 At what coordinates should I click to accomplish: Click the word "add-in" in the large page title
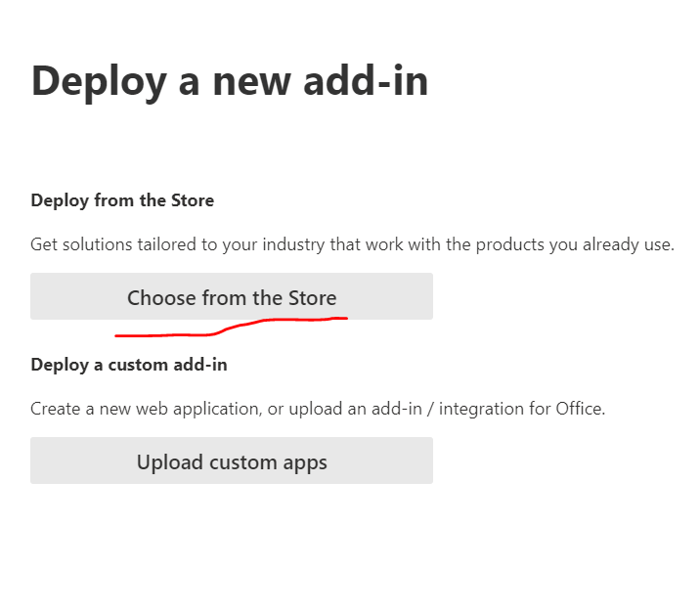click(x=366, y=81)
